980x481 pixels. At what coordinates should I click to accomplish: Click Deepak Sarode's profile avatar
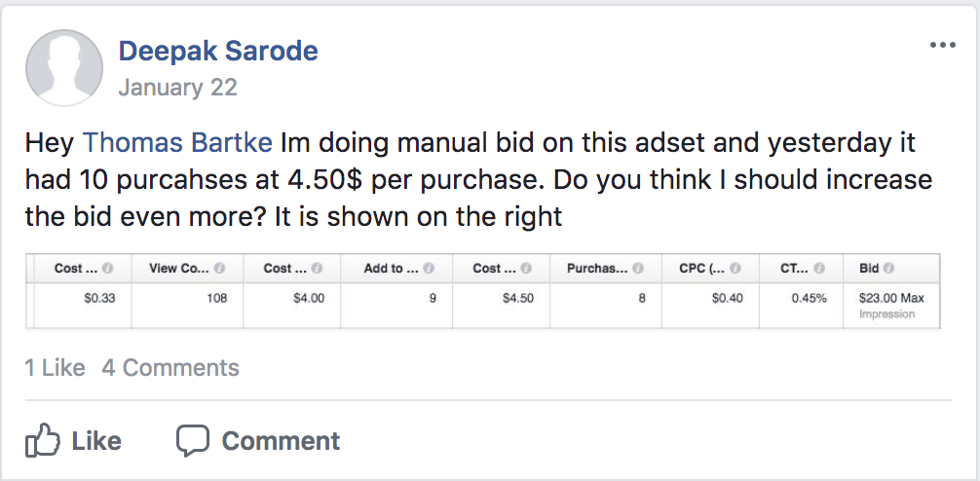[64, 67]
